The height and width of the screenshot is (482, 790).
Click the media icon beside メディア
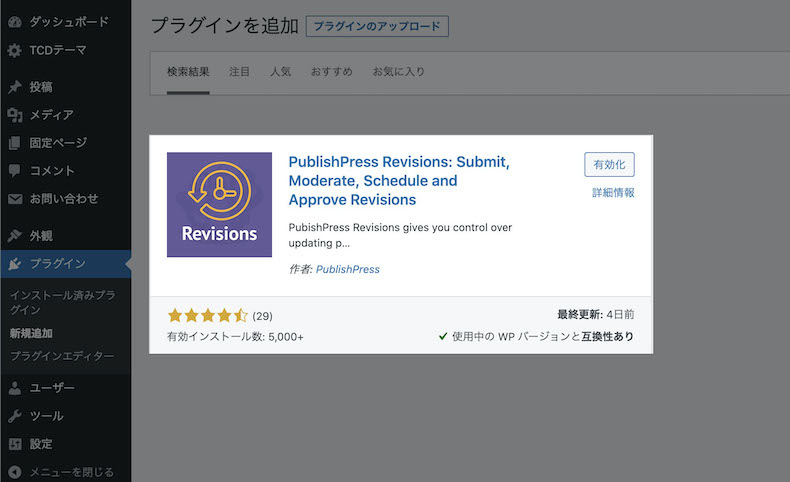pyautogui.click(x=15, y=115)
